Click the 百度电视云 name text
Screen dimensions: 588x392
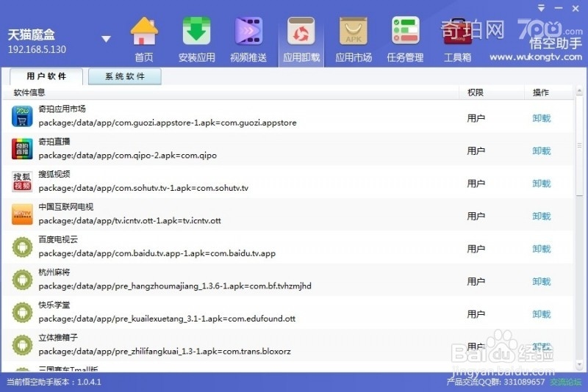pyautogui.click(x=58, y=239)
